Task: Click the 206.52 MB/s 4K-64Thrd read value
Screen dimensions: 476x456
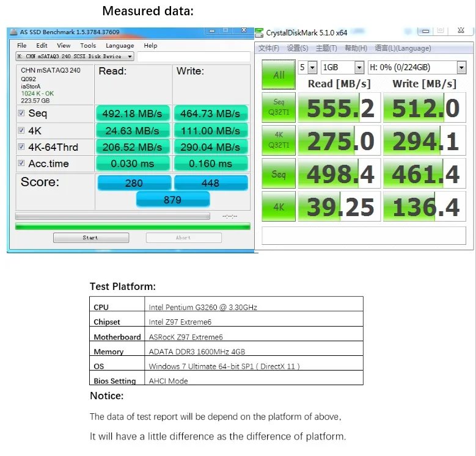Action: point(133,147)
